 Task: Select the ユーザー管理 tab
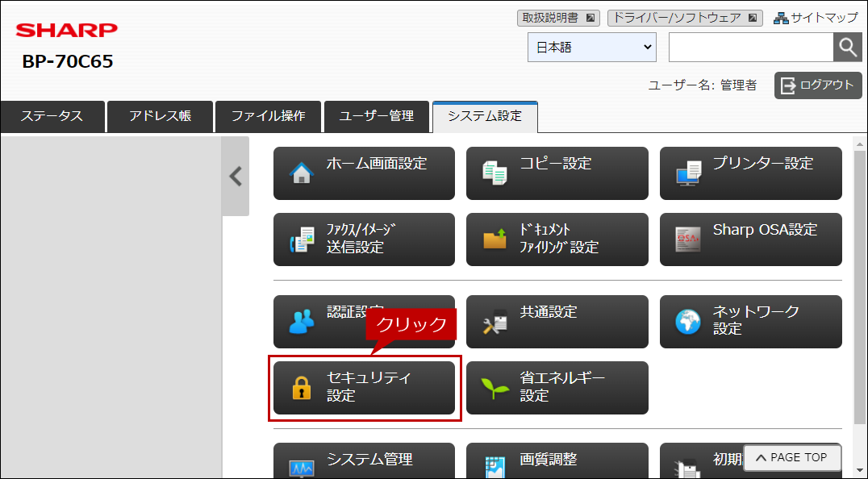click(377, 116)
